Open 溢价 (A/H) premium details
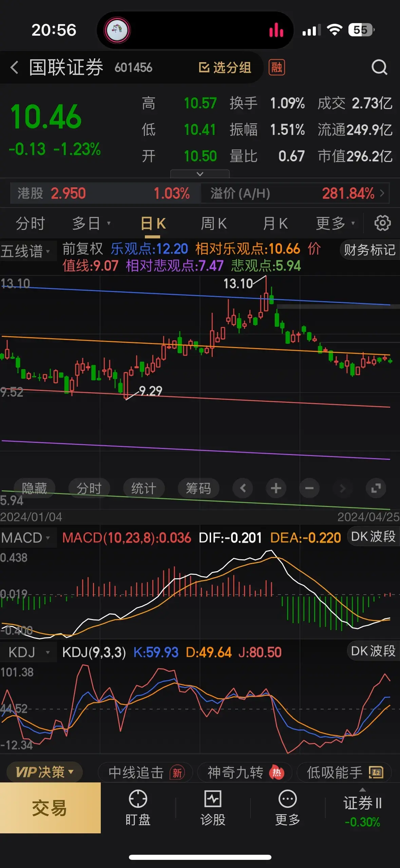The height and width of the screenshot is (868, 400). click(295, 193)
